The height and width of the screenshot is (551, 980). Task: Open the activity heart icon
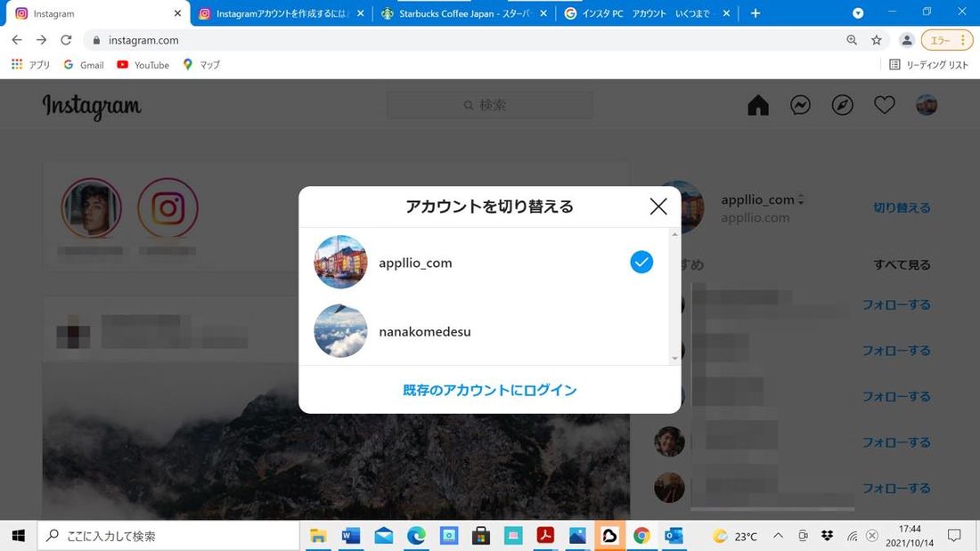pyautogui.click(x=884, y=105)
